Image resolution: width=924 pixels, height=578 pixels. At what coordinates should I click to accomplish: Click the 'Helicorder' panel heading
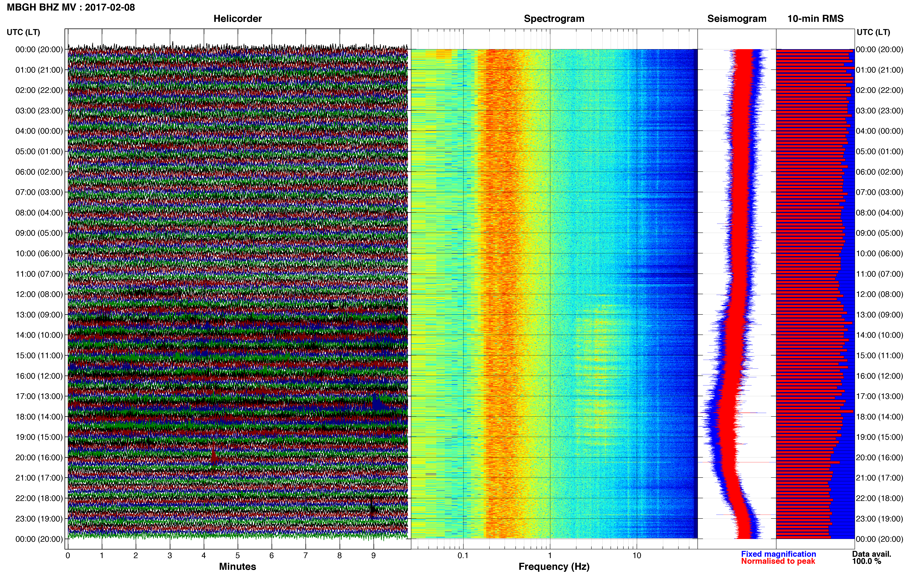(238, 19)
